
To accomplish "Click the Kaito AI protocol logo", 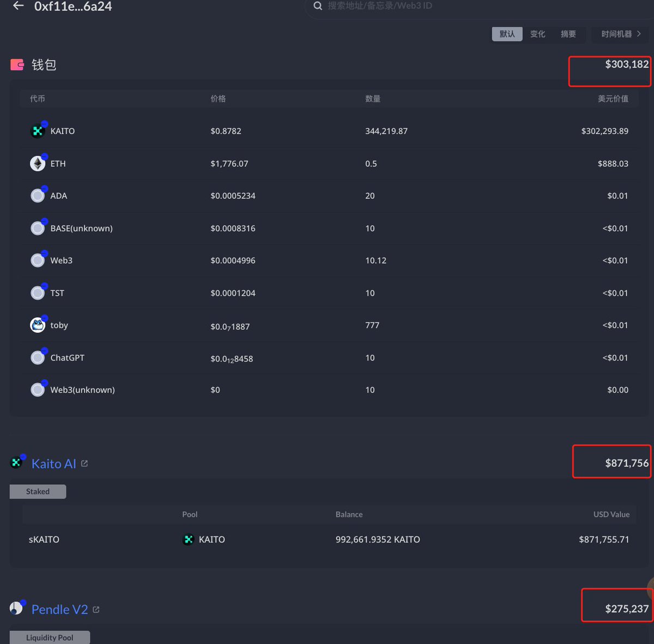I will coord(17,462).
